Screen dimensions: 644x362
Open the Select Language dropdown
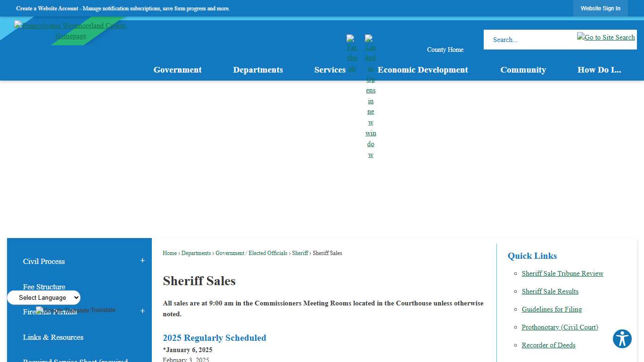(x=43, y=297)
